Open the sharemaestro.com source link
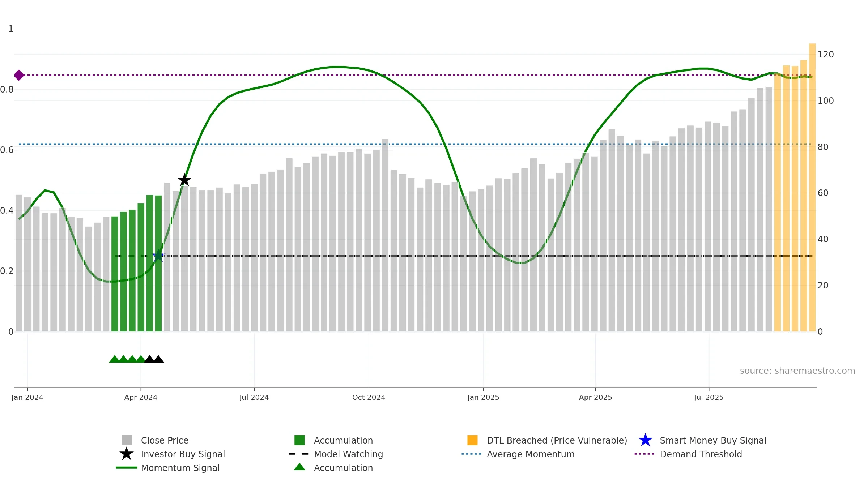This screenshot has height=488, width=868. [x=797, y=371]
